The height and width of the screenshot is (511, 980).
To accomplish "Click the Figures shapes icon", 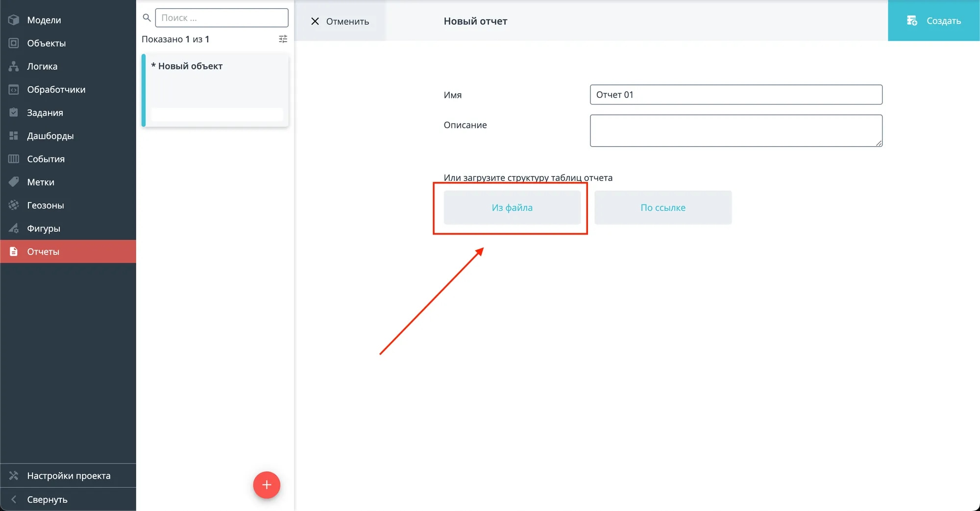I will (14, 229).
